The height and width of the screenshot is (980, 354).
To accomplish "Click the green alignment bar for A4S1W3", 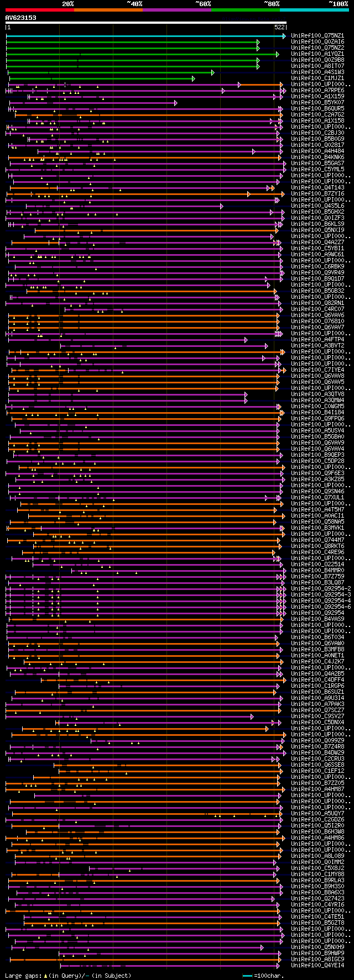I will [111, 72].
